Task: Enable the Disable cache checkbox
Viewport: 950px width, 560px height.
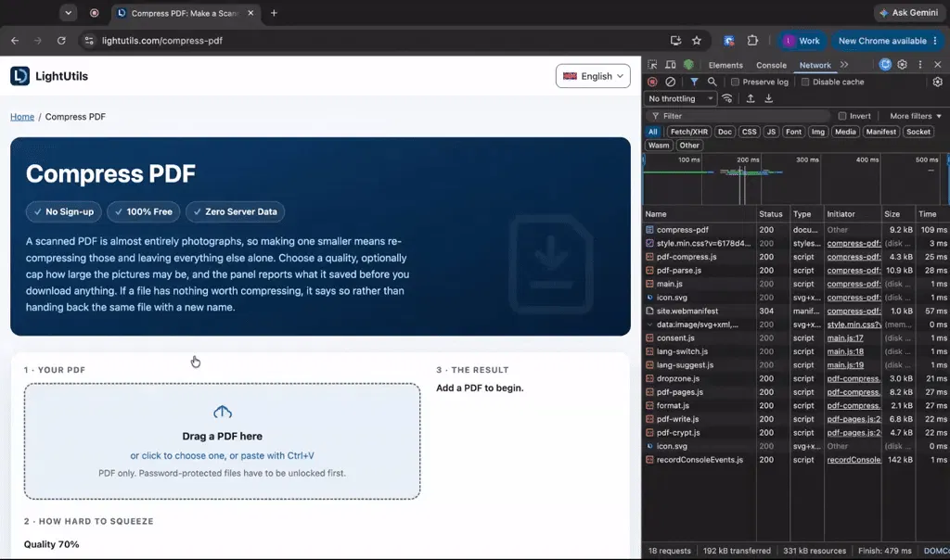Action: click(x=805, y=82)
